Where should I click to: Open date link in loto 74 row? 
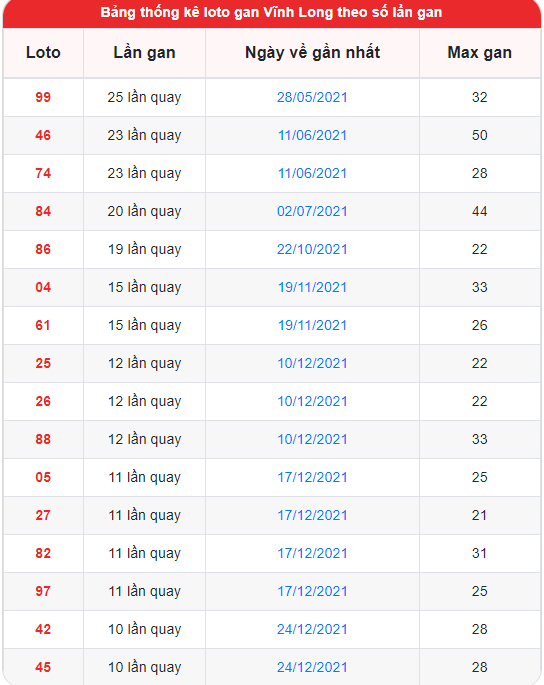pos(312,173)
